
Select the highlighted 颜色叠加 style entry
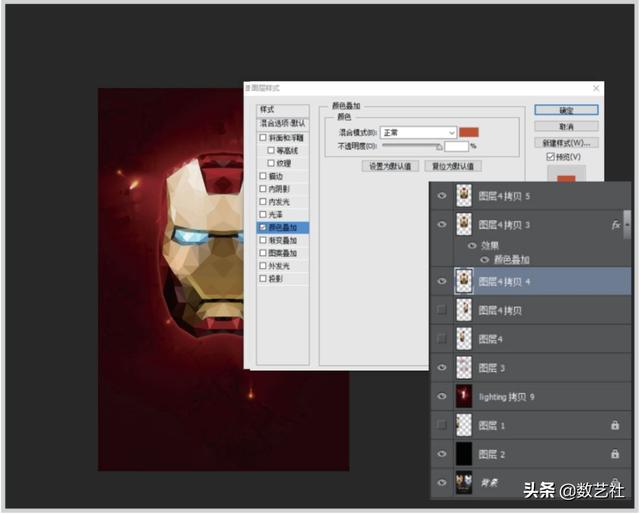(x=282, y=227)
